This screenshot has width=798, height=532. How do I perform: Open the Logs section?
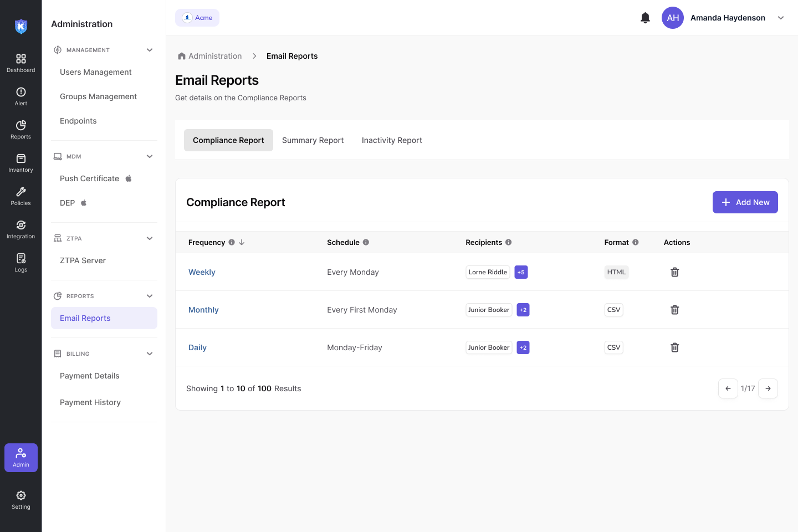click(21, 263)
